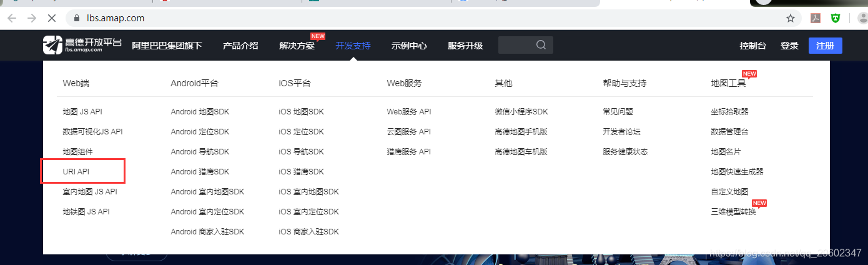Open Android 猎鹰SDK link
Viewport: 868px width, 265px height.
200,172
